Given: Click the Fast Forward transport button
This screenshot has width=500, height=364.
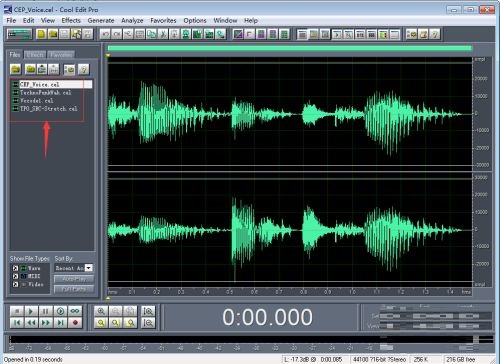Looking at the screenshot, I should 46,323.
